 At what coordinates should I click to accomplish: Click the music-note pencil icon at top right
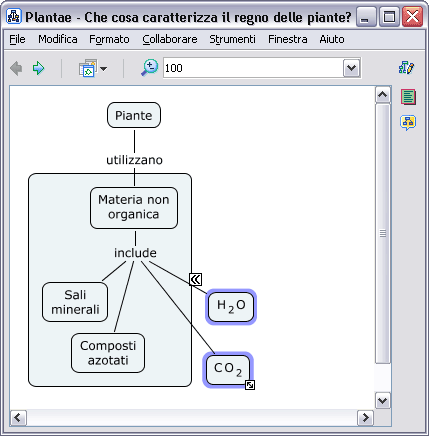click(406, 68)
